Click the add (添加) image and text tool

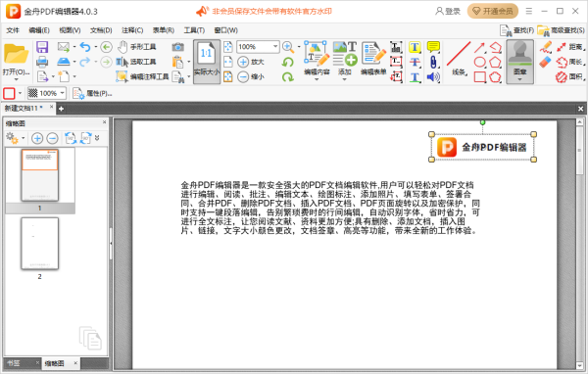[x=345, y=58]
